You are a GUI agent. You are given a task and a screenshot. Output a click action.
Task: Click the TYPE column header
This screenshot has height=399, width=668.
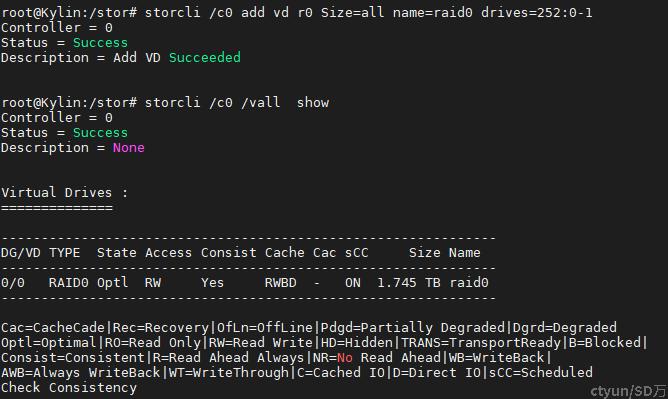[x=64, y=253]
